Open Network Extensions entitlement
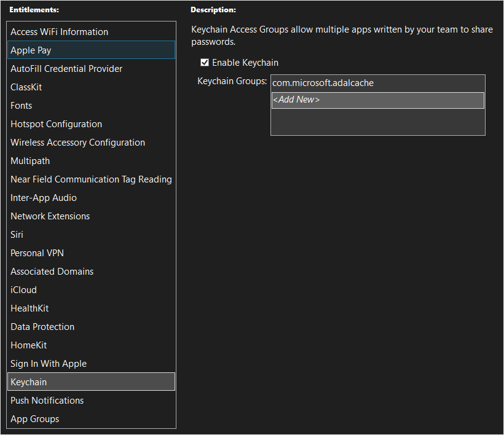504x435 pixels. pyautogui.click(x=50, y=216)
